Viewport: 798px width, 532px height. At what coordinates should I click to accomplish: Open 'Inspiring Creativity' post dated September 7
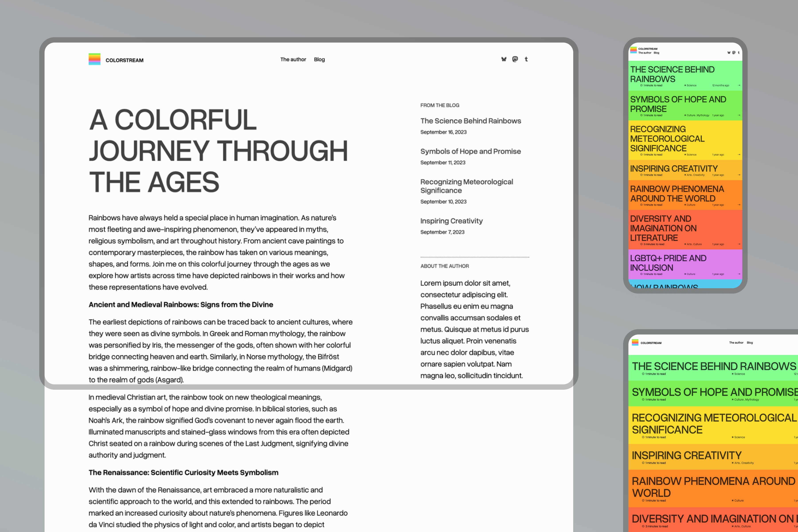coord(451,221)
